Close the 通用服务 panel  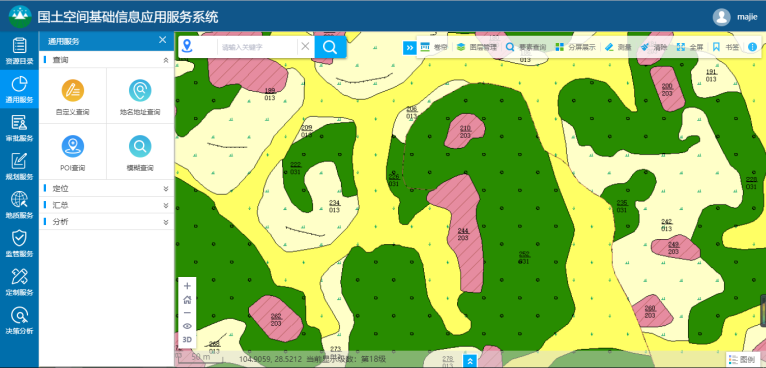pyautogui.click(x=163, y=40)
